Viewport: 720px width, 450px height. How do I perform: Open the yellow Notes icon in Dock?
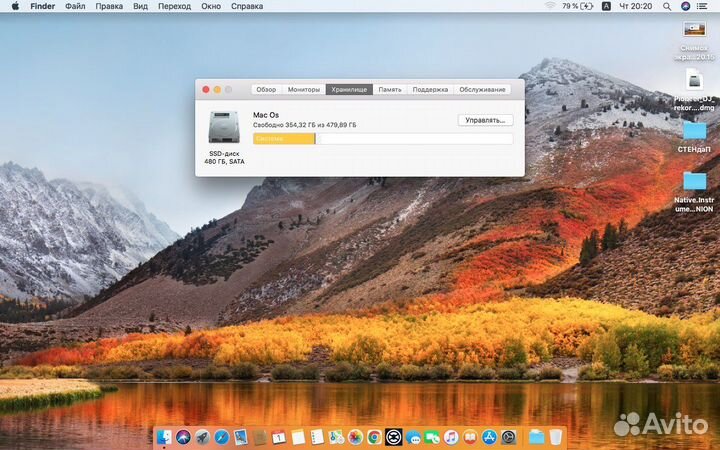[298, 437]
